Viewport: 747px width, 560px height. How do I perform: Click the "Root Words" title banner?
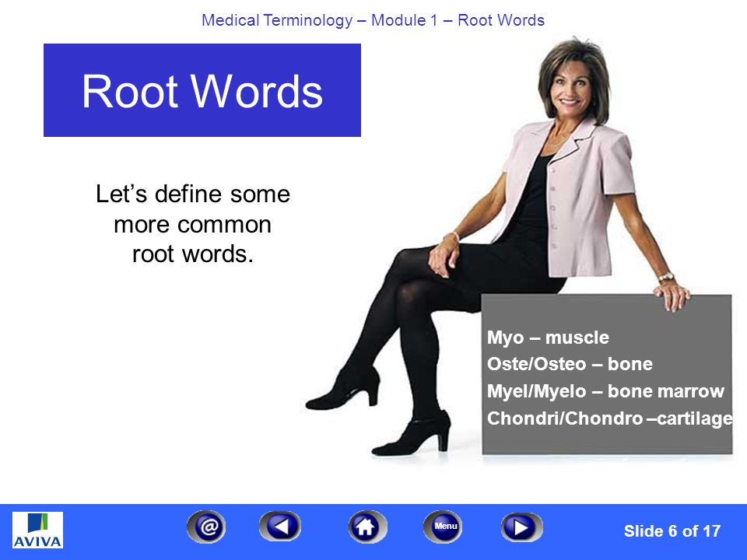coord(202,90)
